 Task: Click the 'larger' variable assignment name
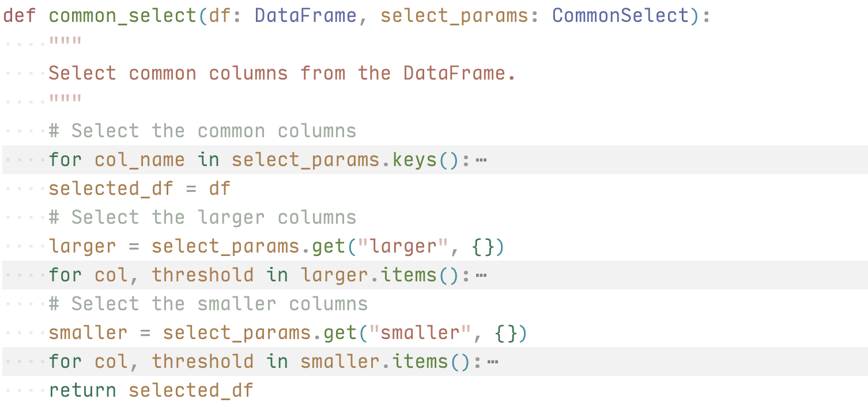(82, 246)
